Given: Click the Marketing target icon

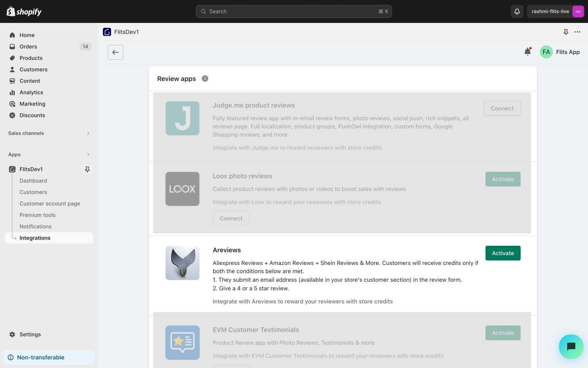Looking at the screenshot, I should 12,104.
